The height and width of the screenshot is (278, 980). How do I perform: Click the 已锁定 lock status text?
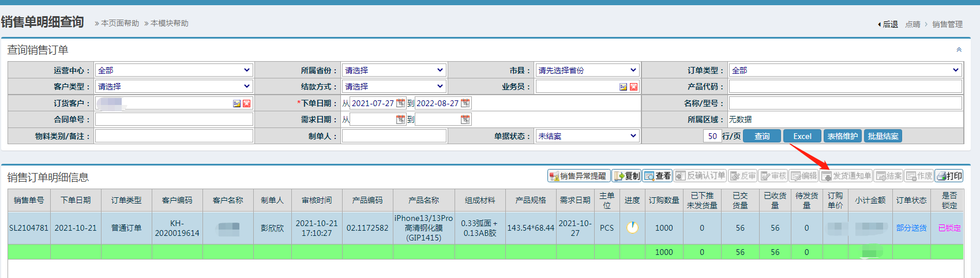(949, 228)
